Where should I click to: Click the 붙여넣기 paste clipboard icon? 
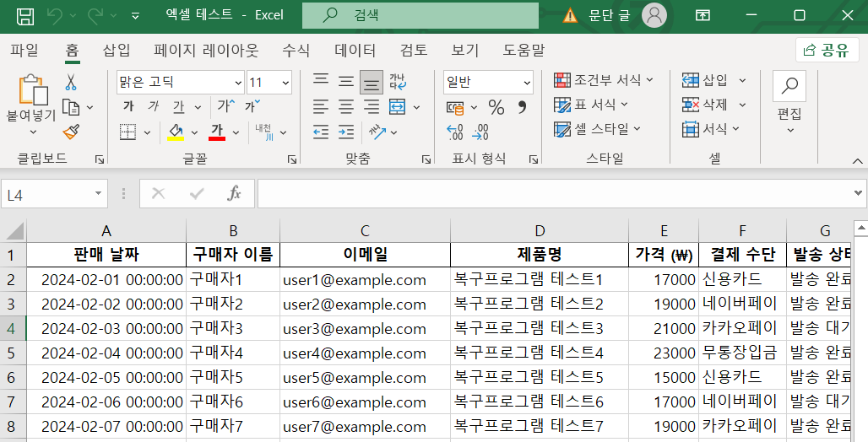33,89
